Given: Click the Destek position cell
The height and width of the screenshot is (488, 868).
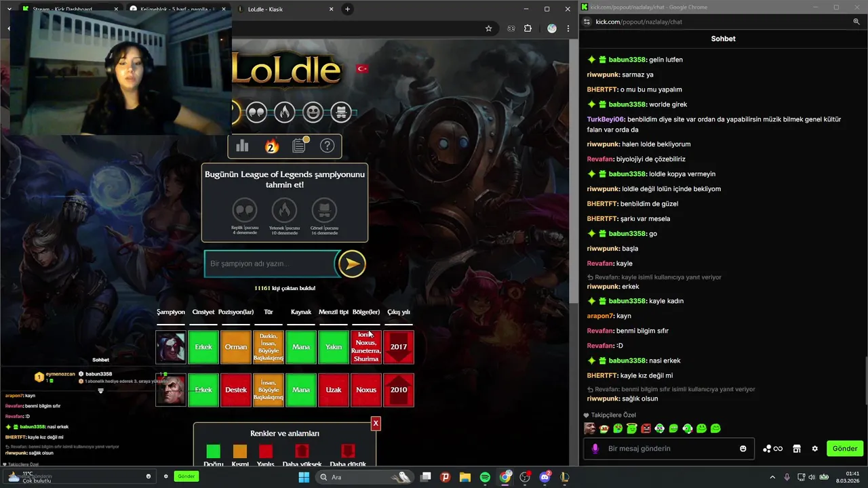Looking at the screenshot, I should point(236,390).
